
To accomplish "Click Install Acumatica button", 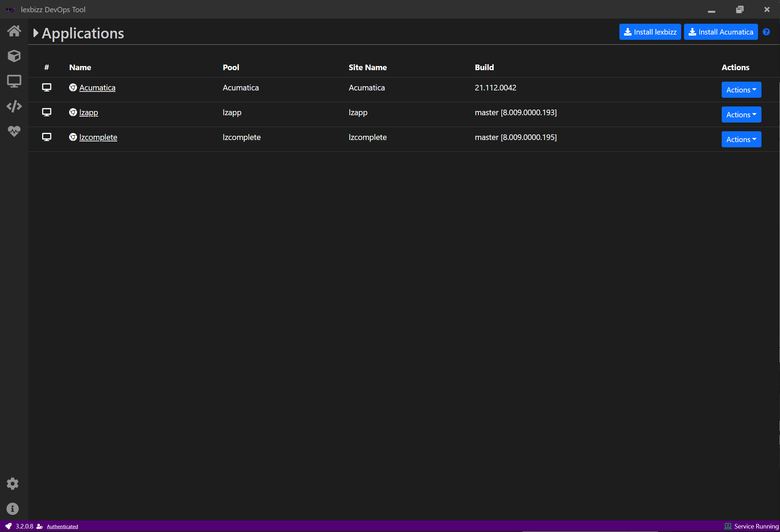I will (721, 32).
